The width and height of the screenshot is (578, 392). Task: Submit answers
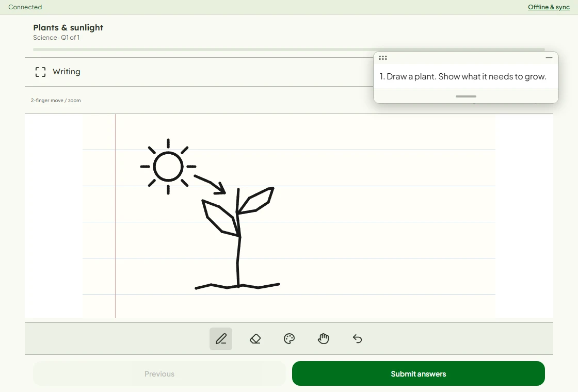pos(419,373)
